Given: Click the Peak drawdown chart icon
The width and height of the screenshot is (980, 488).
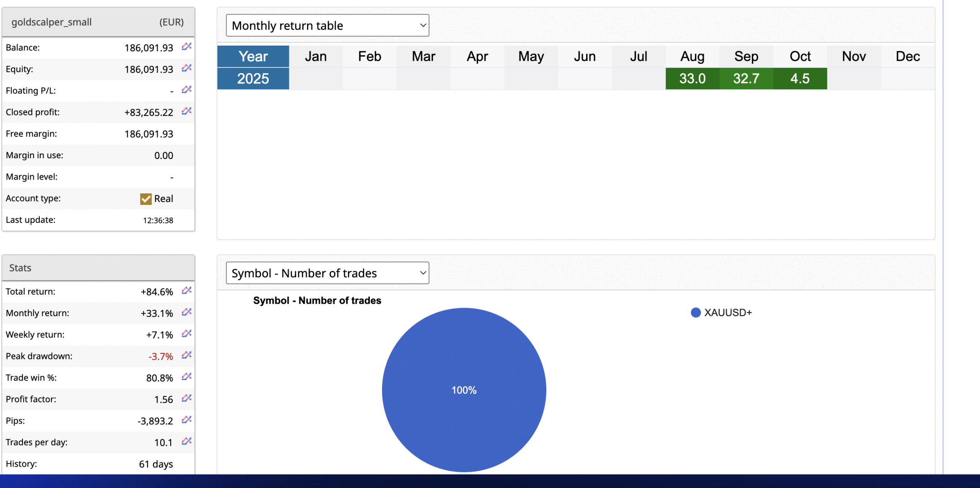Looking at the screenshot, I should (x=186, y=355).
